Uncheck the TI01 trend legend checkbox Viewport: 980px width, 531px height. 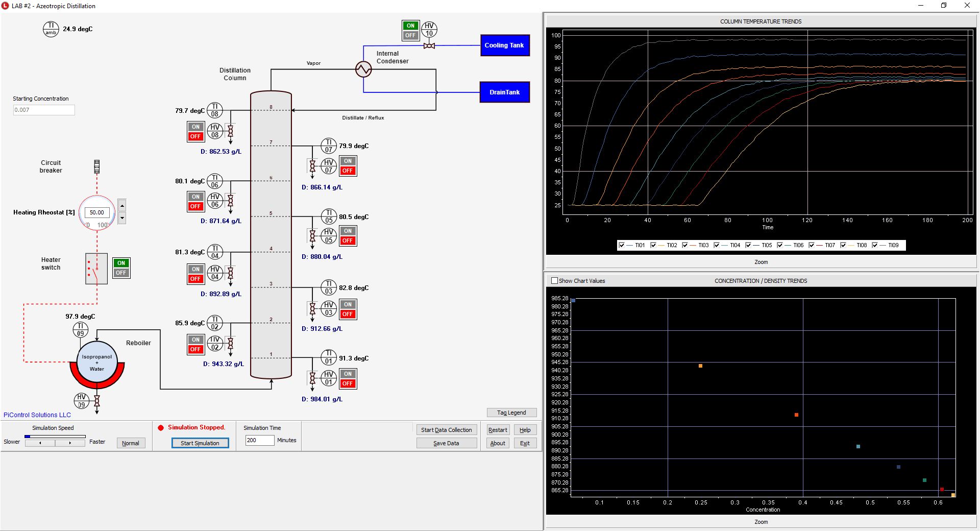[x=622, y=245]
